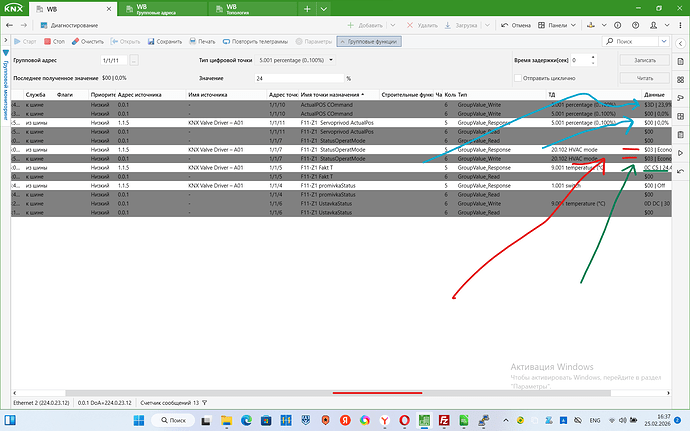Collapse the right sidebar with chevron

[680, 43]
